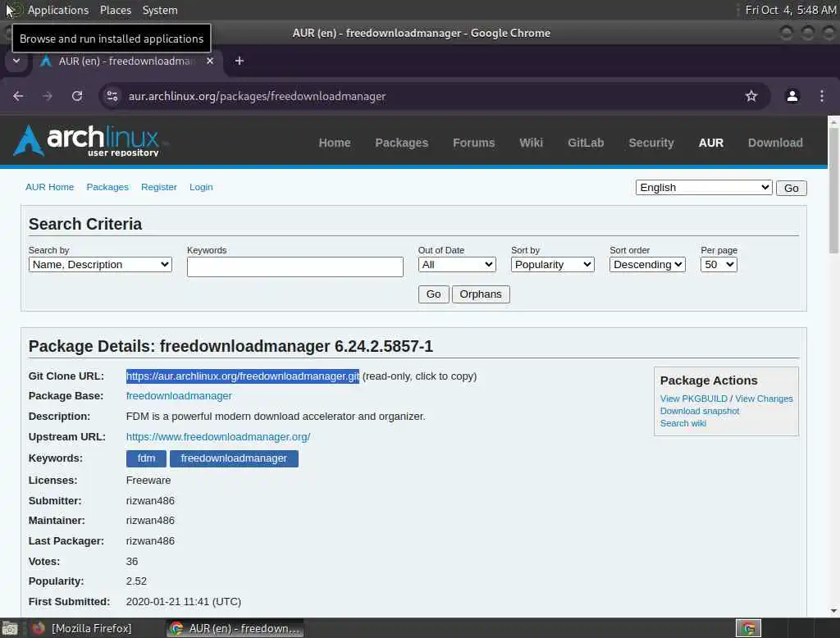The width and height of the screenshot is (840, 638).
Task: Open the Security navigation item
Action: click(x=651, y=143)
